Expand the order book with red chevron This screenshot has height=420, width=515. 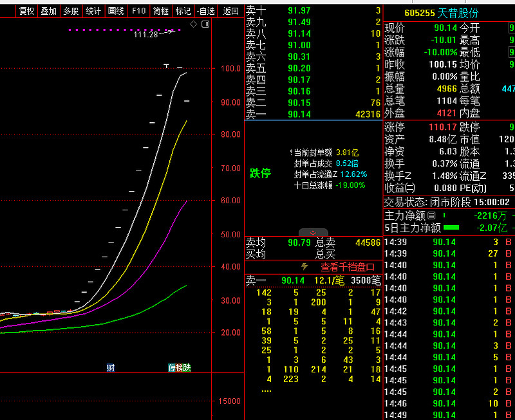click(314, 233)
